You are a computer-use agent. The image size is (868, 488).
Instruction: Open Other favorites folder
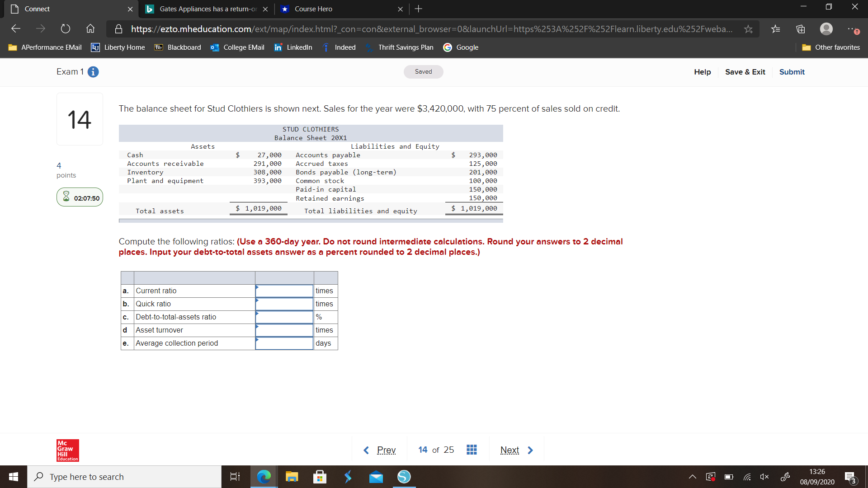(831, 47)
